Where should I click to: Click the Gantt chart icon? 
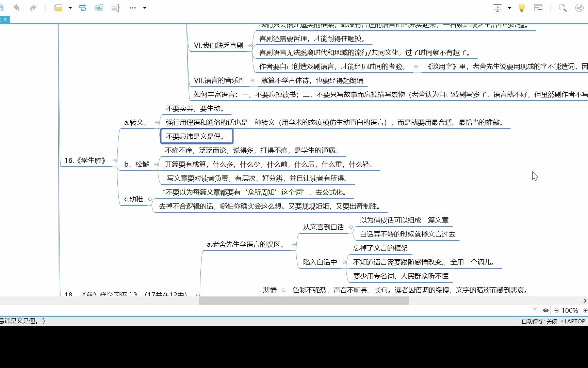pos(538,8)
